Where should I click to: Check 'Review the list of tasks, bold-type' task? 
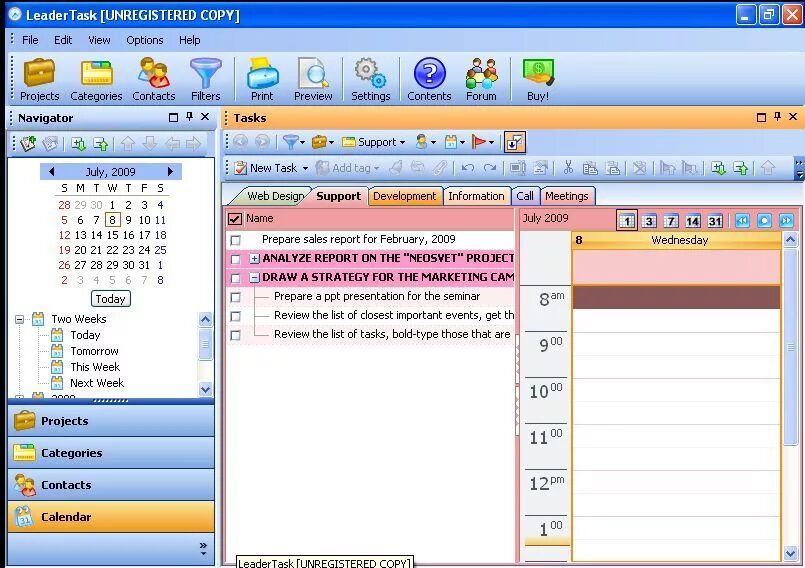(x=235, y=335)
